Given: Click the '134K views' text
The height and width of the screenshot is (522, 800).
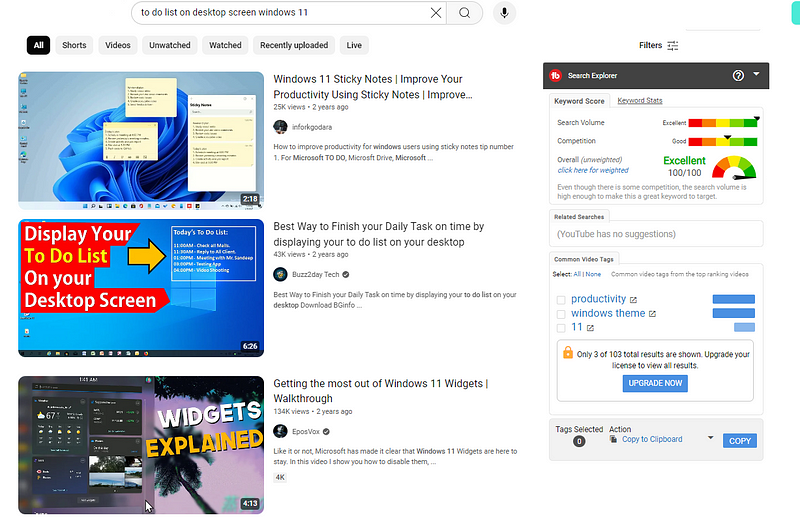Looking at the screenshot, I should tap(291, 412).
